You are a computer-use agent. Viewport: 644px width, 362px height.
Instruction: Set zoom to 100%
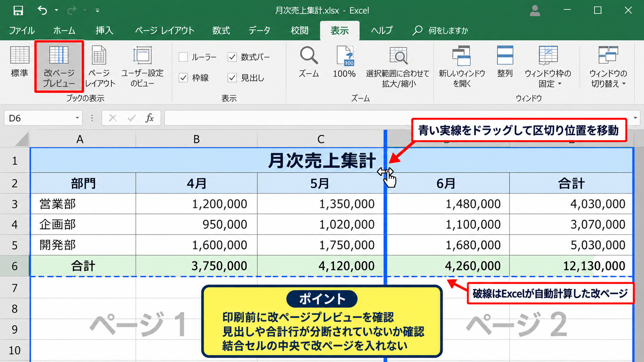point(344,62)
